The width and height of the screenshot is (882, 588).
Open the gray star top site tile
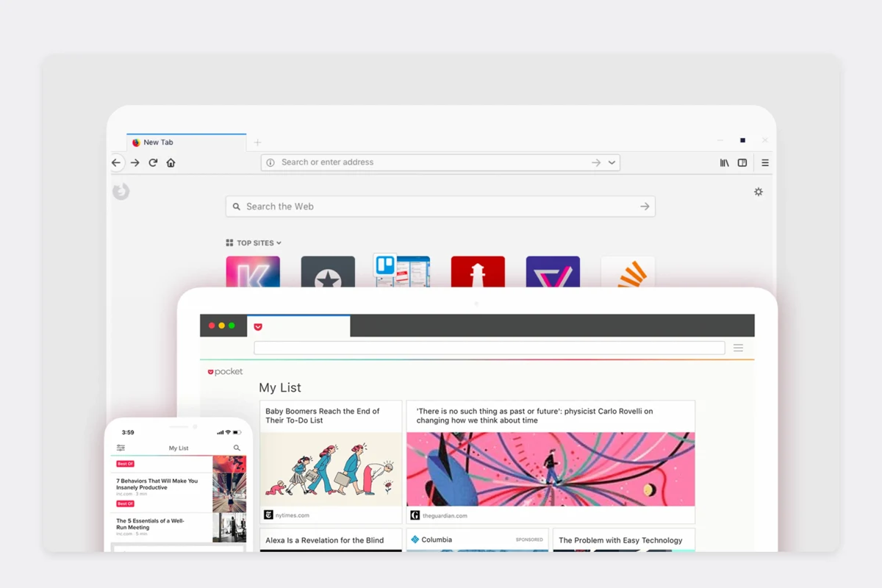tap(328, 271)
